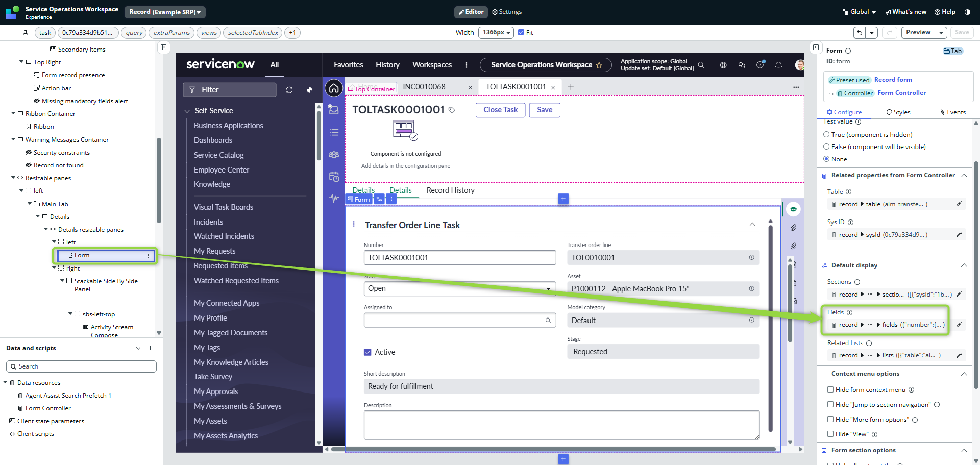Open the State dropdown showing Open

click(x=459, y=288)
